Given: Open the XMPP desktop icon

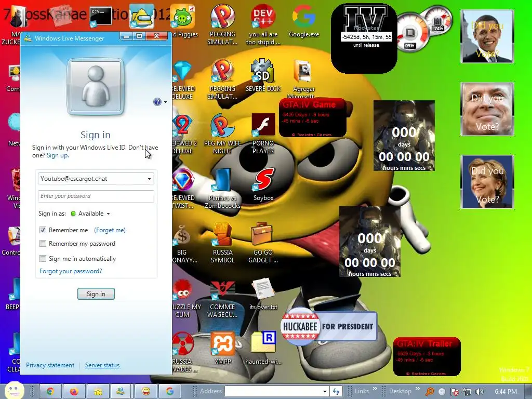Looking at the screenshot, I should [x=222, y=348].
